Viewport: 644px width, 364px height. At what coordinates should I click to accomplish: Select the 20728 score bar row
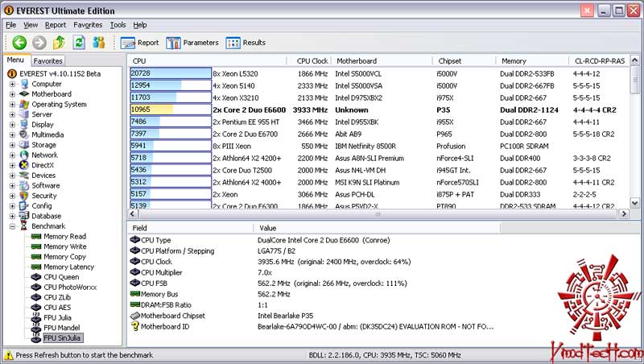coord(171,73)
